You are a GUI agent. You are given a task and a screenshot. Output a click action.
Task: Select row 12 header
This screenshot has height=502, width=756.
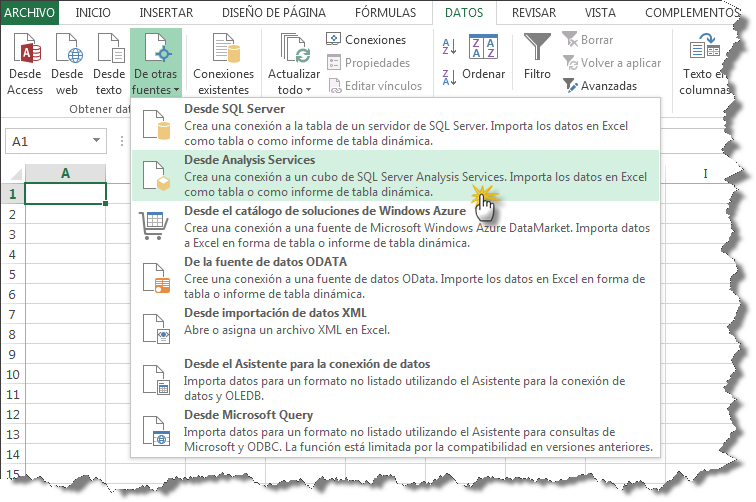(13, 414)
